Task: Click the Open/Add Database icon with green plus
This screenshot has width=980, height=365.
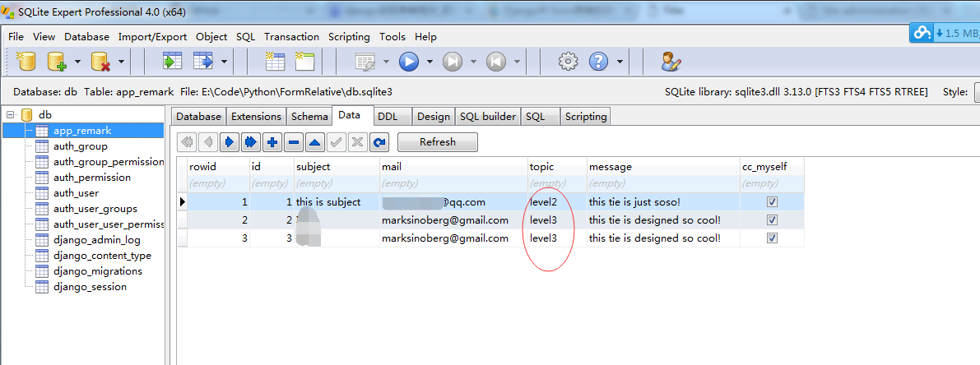Action: pyautogui.click(x=57, y=61)
